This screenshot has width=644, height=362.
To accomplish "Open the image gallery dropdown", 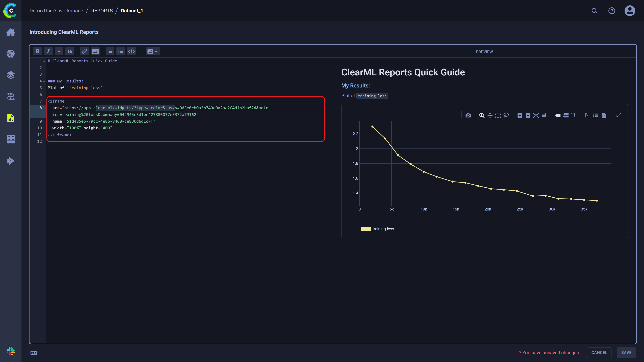I will (153, 51).
